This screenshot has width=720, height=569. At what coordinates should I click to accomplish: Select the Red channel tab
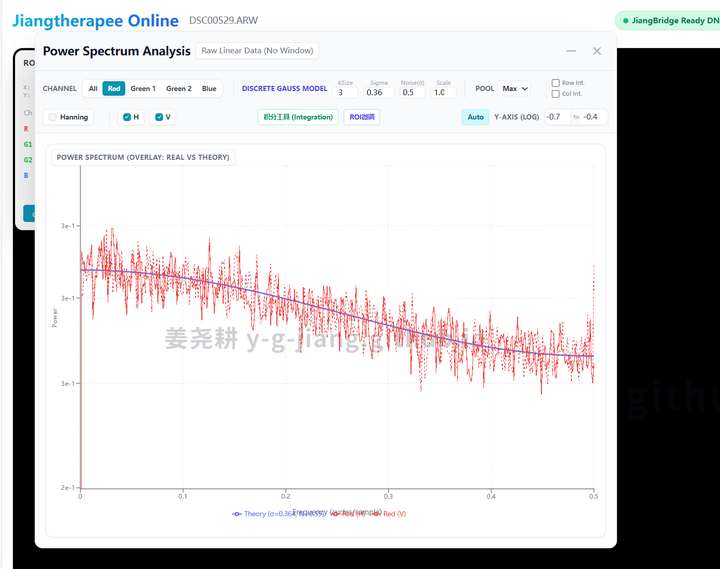(114, 89)
